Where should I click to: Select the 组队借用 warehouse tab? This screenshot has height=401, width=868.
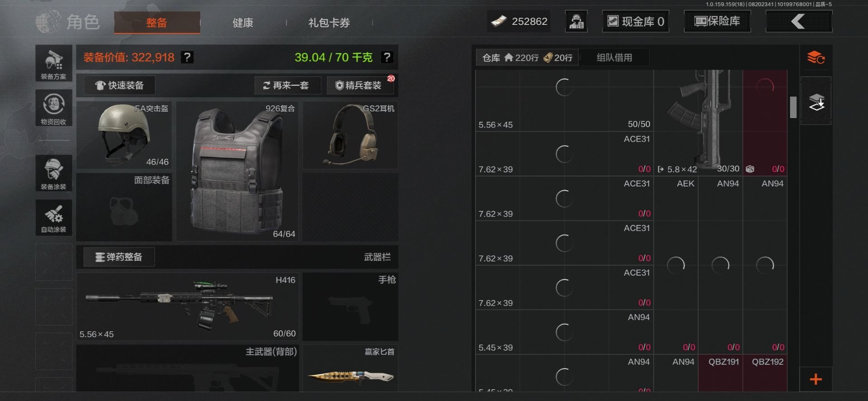[x=614, y=57]
